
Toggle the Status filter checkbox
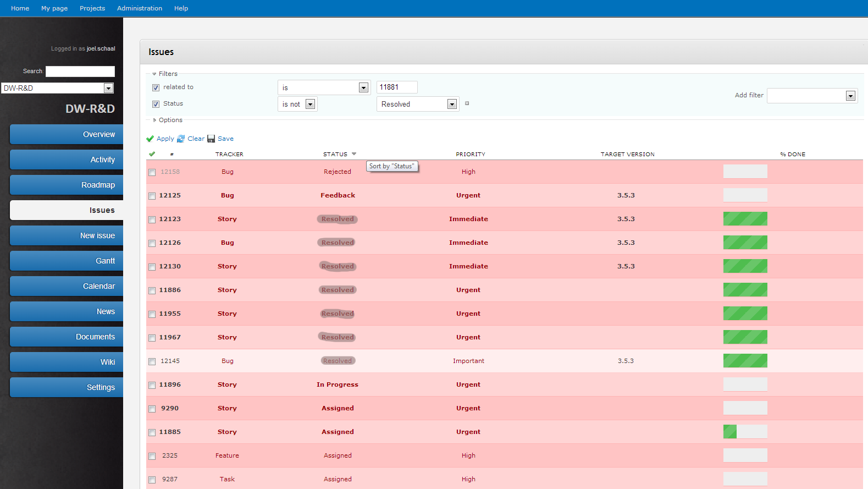pos(156,104)
